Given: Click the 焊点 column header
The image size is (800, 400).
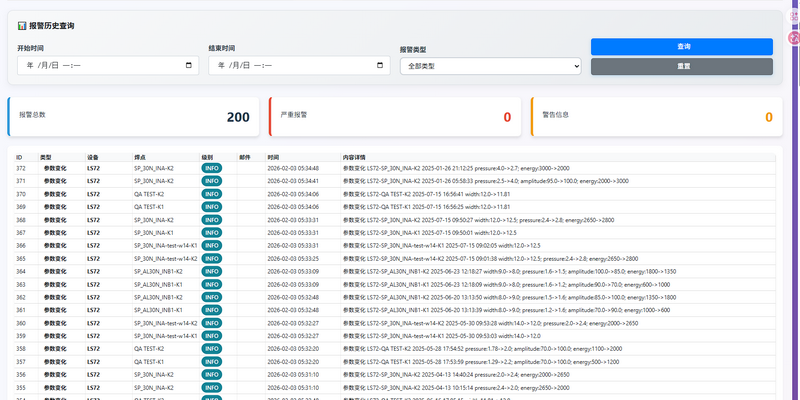Looking at the screenshot, I should pos(140,157).
